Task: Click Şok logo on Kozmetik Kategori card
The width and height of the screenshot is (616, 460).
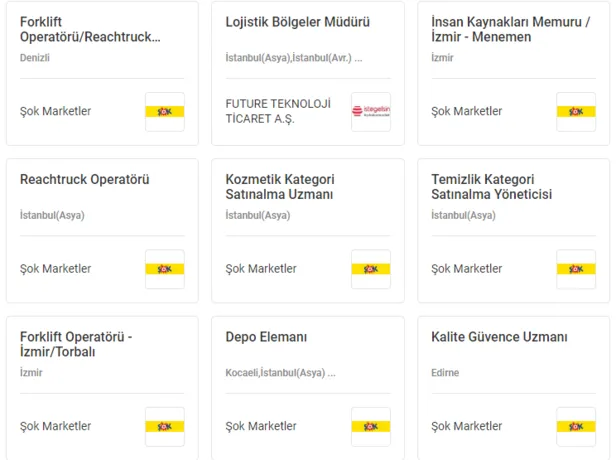Action: point(370,269)
